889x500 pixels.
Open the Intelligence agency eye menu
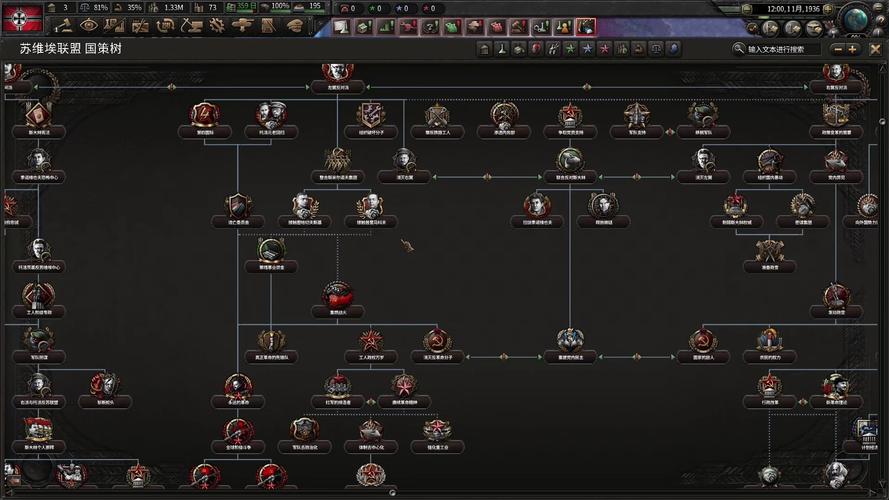[89, 26]
